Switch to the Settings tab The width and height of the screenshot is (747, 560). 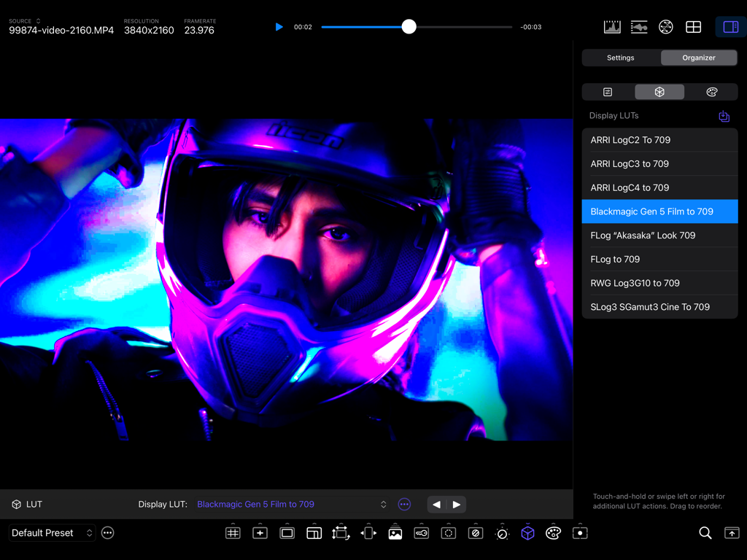[x=620, y=58]
